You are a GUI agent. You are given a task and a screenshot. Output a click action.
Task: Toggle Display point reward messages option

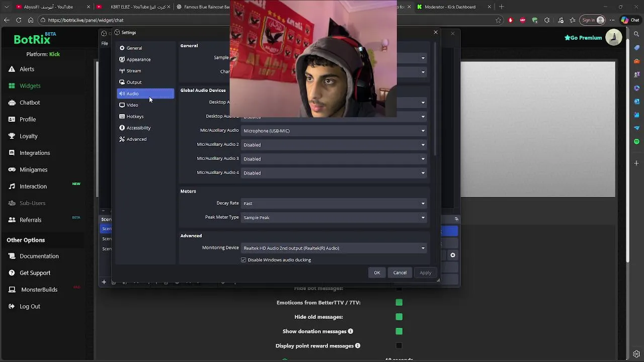pos(399,346)
